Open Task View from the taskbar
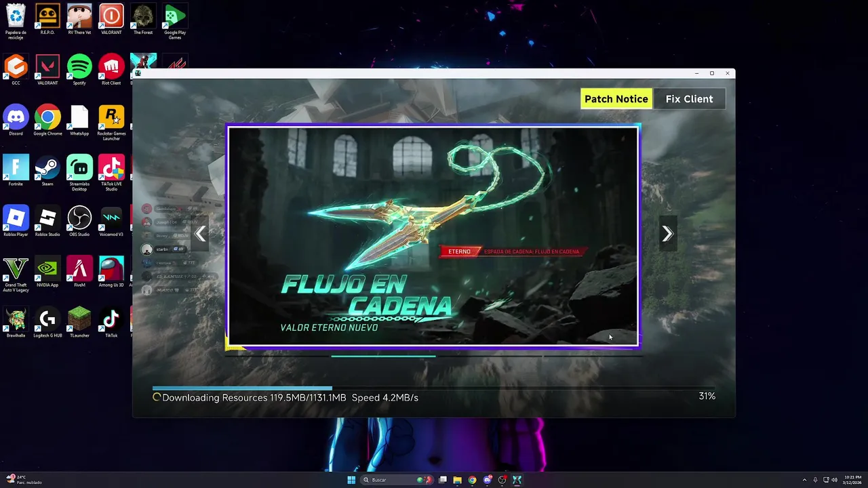This screenshot has height=488, width=868. [443, 480]
